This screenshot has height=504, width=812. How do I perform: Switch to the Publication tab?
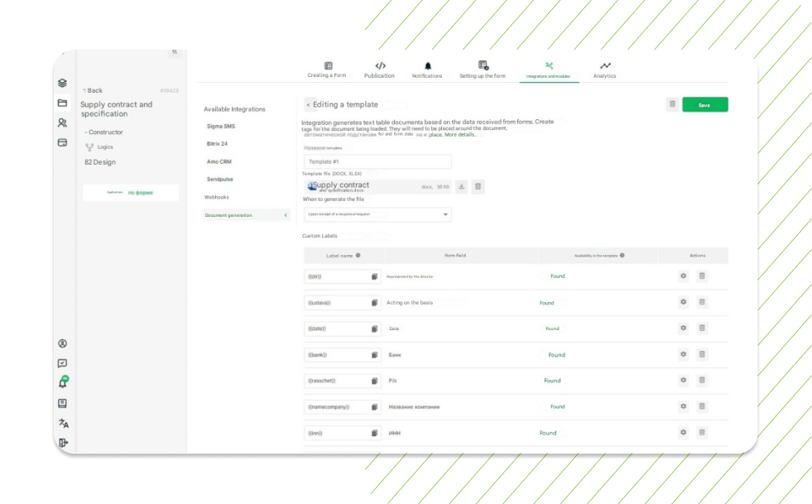point(379,70)
